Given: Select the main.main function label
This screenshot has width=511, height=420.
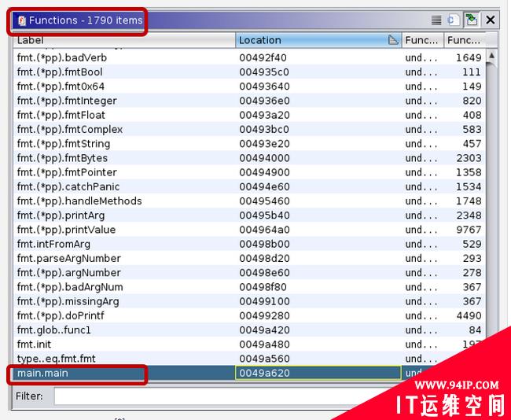Looking at the screenshot, I should [x=42, y=373].
